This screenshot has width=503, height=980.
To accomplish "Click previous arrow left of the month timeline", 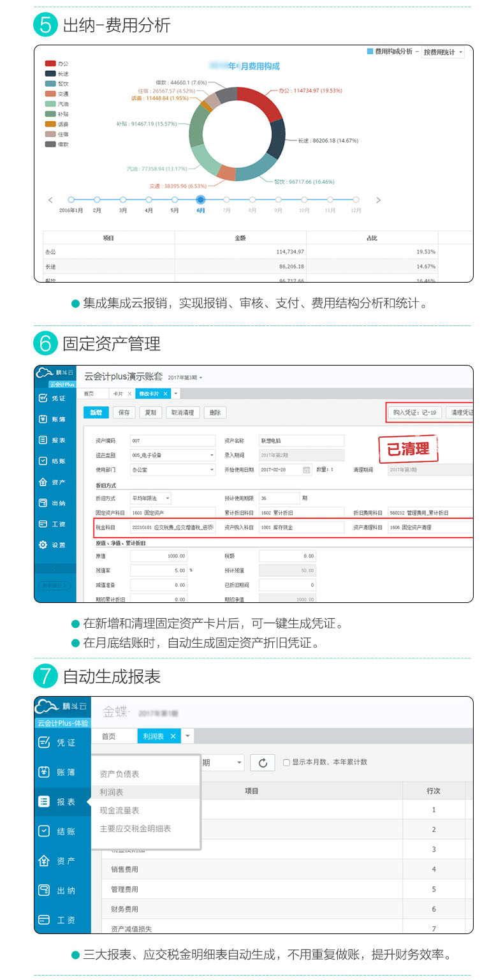I will coord(51,200).
